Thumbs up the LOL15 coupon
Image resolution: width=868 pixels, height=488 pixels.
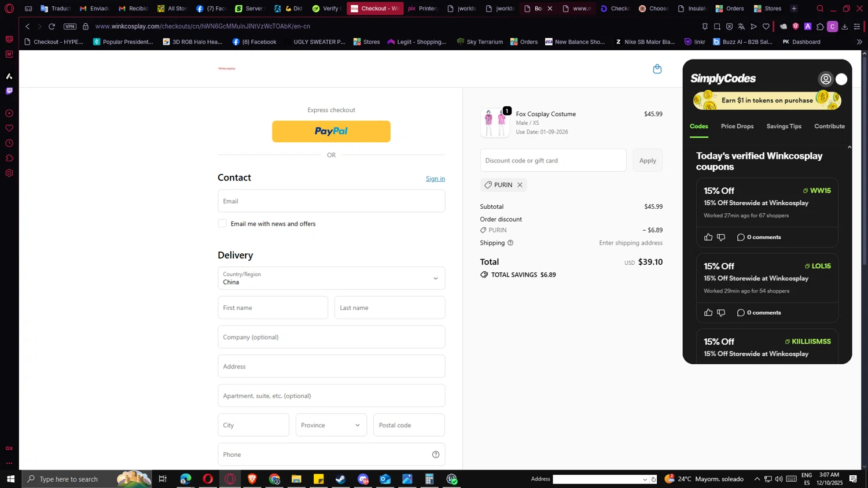(708, 312)
